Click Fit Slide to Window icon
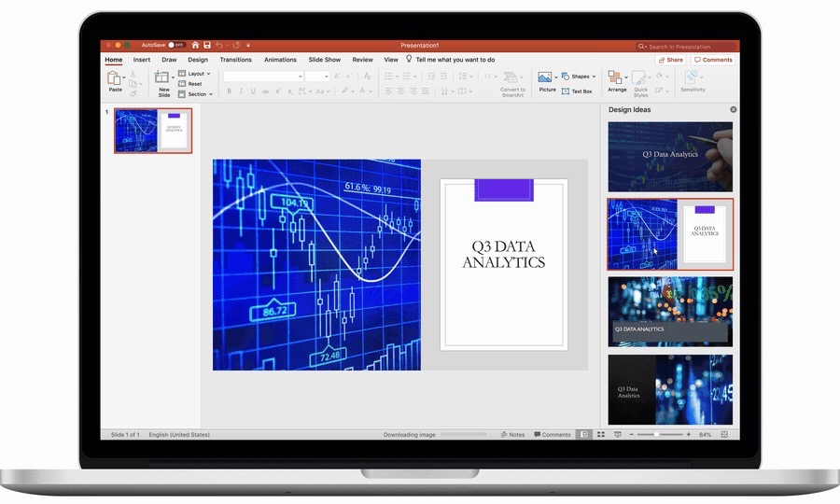Viewport: 840px width, 504px height. pyautogui.click(x=724, y=434)
